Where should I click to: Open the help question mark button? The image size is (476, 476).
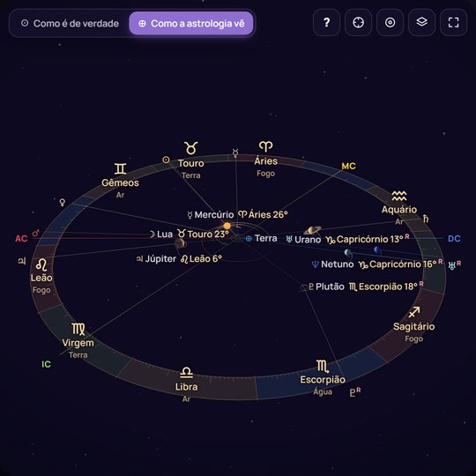click(x=326, y=22)
